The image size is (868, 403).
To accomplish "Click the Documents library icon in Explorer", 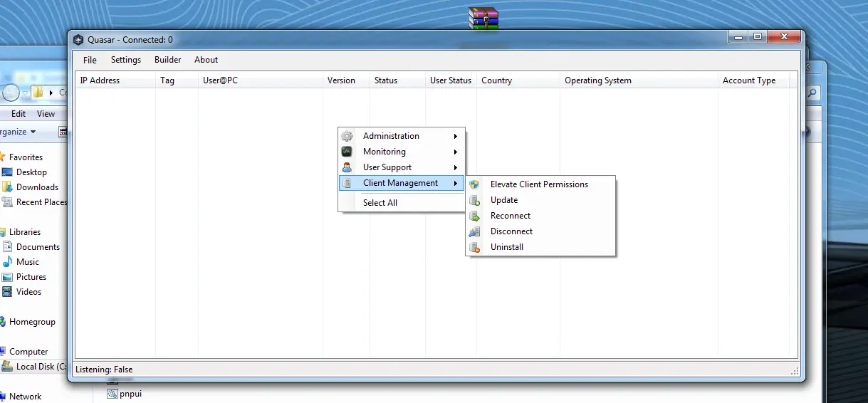I will [x=6, y=247].
